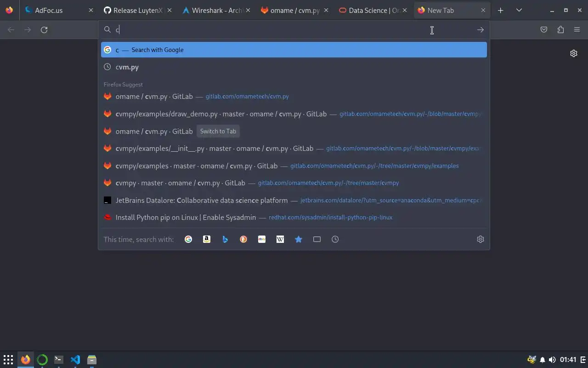Open Save to Pocket icon
This screenshot has height=368, width=588.
544,30
